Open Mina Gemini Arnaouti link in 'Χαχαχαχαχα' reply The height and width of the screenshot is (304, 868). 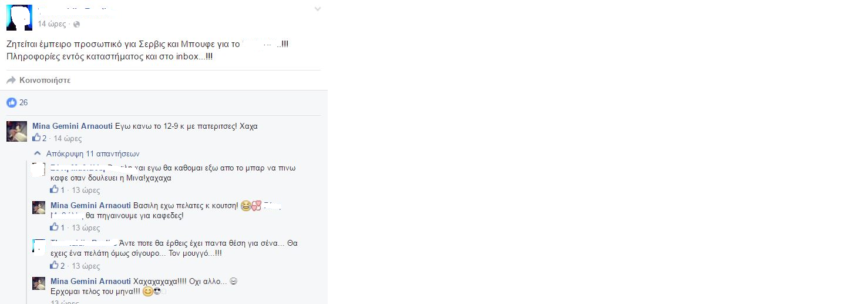pyautogui.click(x=90, y=281)
